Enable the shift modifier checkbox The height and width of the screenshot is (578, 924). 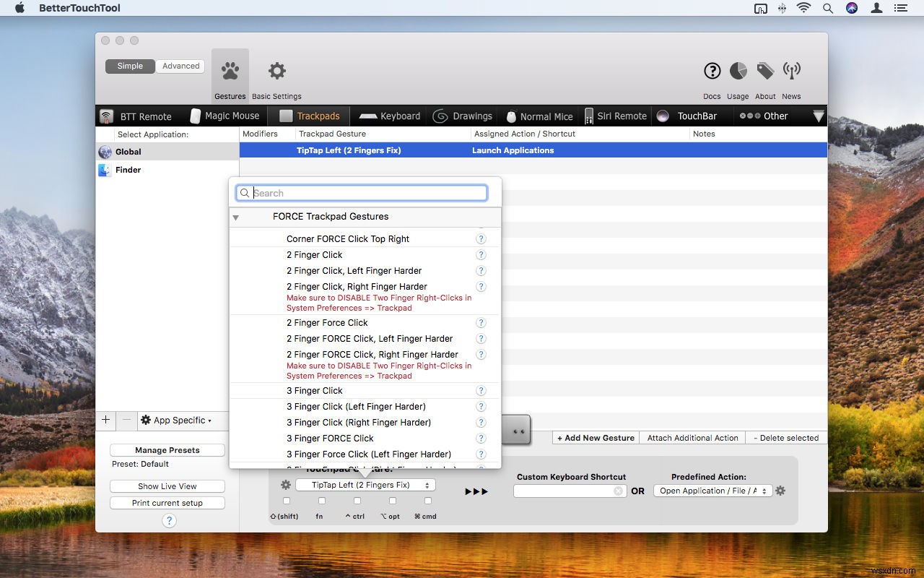click(x=286, y=500)
